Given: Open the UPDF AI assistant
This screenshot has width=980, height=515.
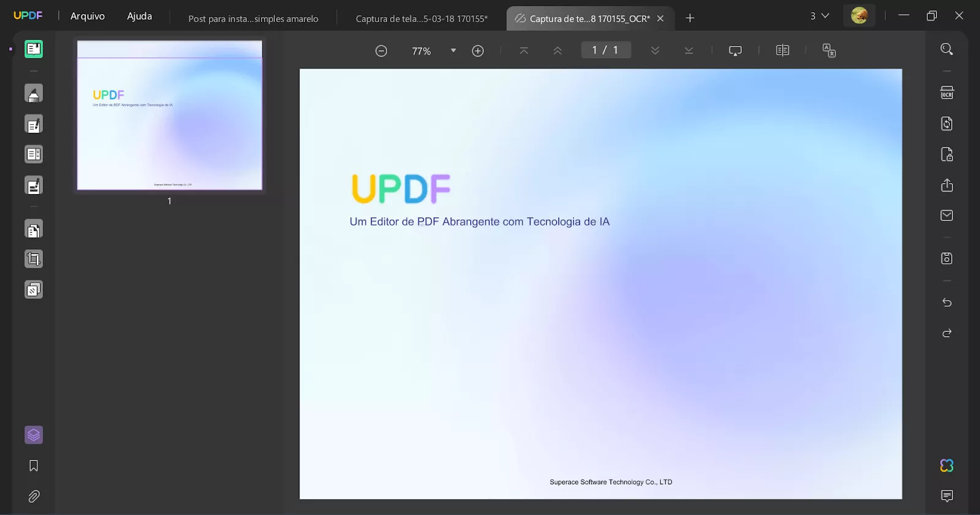Looking at the screenshot, I should point(947,465).
